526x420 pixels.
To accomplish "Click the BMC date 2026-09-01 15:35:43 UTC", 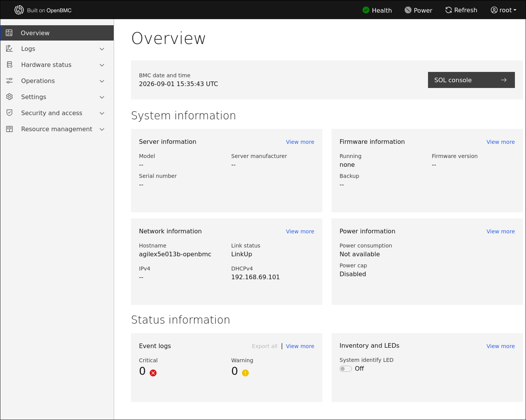I will (178, 84).
